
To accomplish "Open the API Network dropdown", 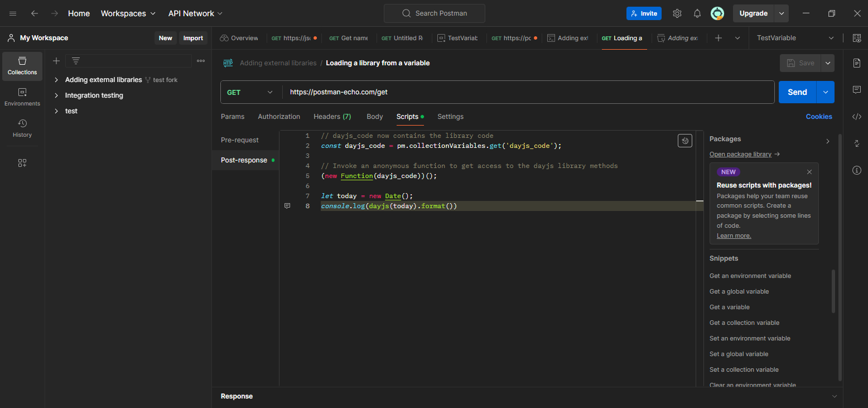I will coord(195,13).
